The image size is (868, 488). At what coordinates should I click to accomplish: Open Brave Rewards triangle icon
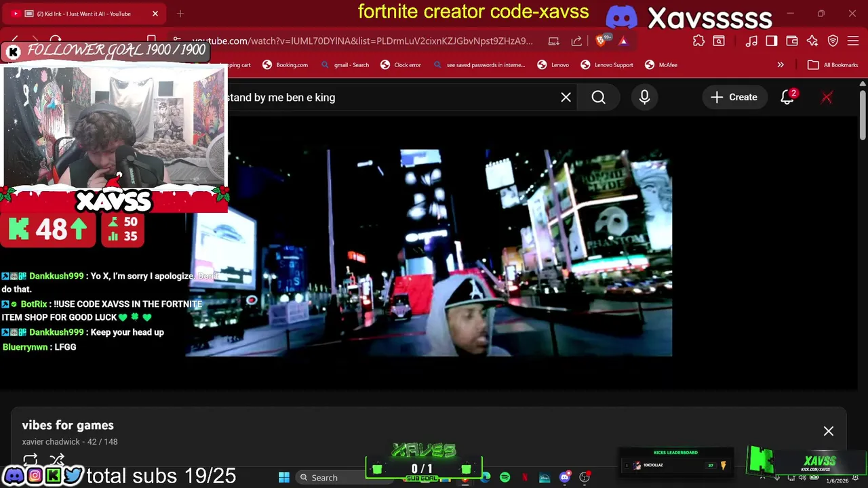click(623, 41)
